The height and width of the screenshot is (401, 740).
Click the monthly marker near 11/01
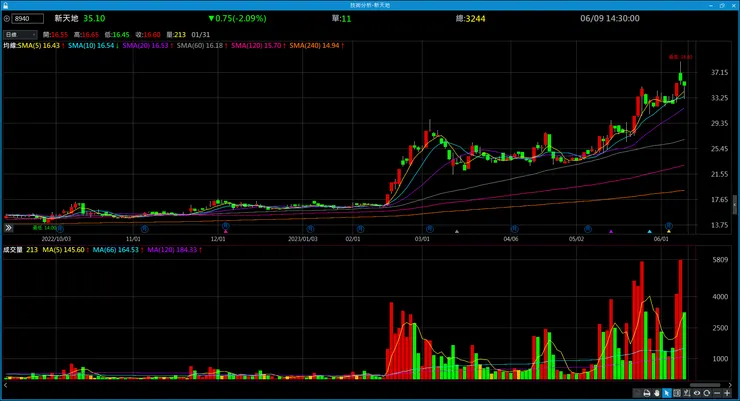(144, 229)
